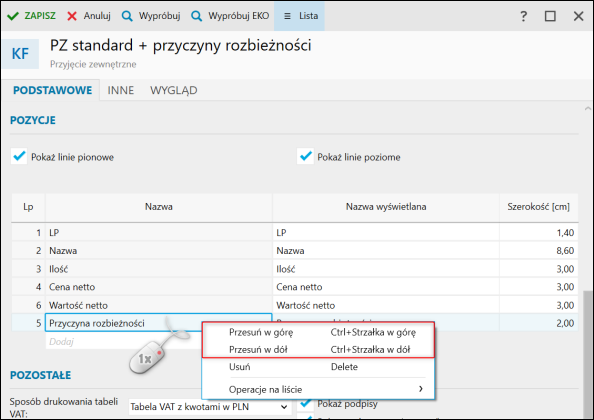Click the KF document type badge
Viewport: 594px width, 420px height.
(20, 53)
